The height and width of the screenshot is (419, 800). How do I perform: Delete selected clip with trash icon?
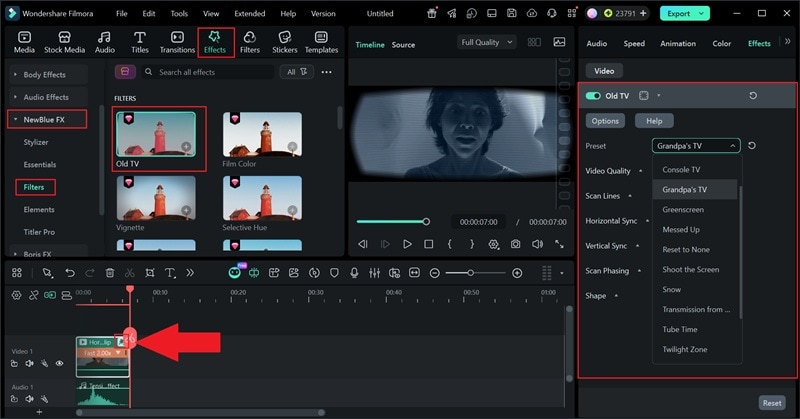click(110, 273)
